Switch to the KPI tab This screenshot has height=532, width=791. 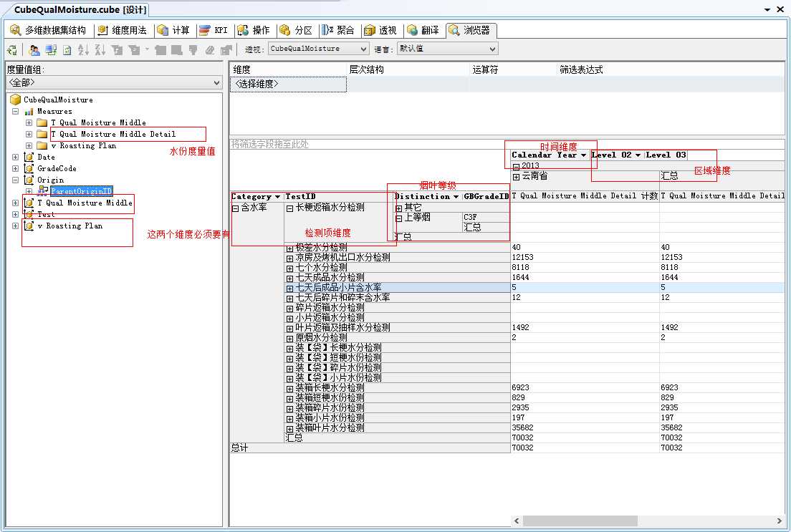tap(214, 30)
